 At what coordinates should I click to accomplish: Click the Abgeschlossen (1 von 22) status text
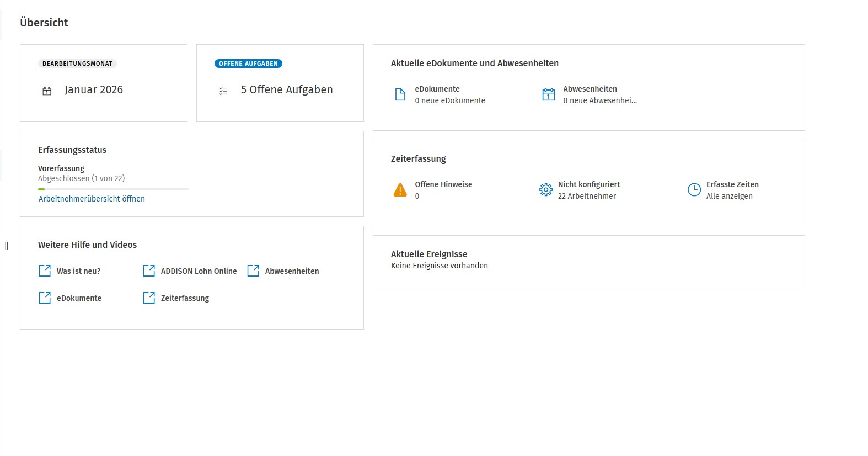(82, 178)
